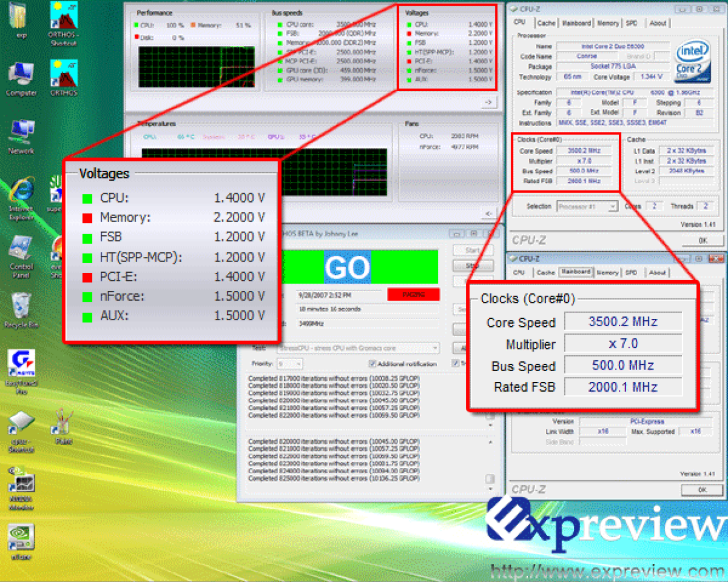Launch the nTune desktop shortcut with NVIDIA logo
Screen dimensions: 728x582
pyautogui.click(x=21, y=542)
